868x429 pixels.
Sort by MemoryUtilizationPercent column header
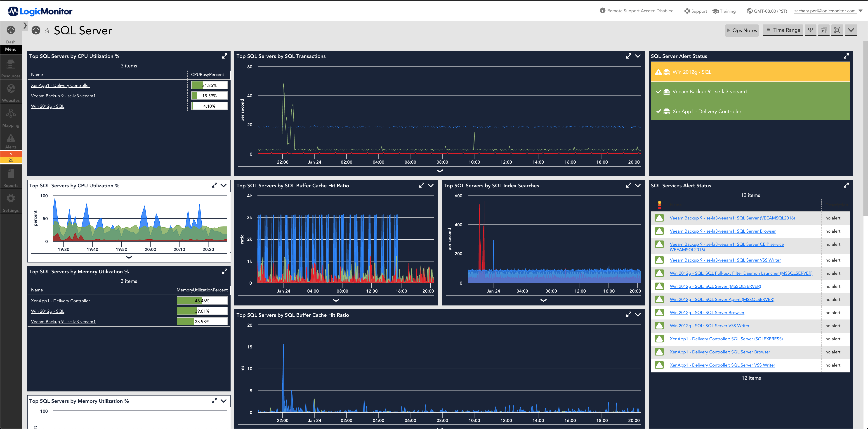[x=202, y=290]
